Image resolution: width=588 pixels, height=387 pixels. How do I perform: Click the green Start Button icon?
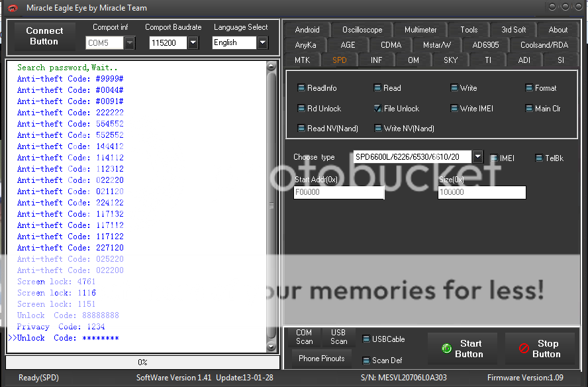[x=446, y=349]
